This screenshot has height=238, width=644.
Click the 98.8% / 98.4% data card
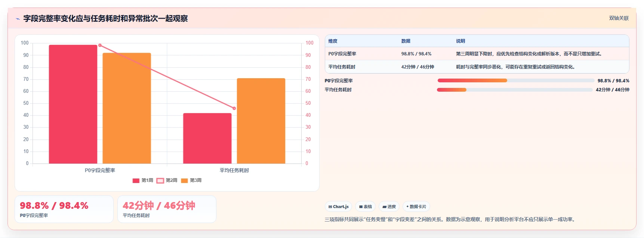64,209
